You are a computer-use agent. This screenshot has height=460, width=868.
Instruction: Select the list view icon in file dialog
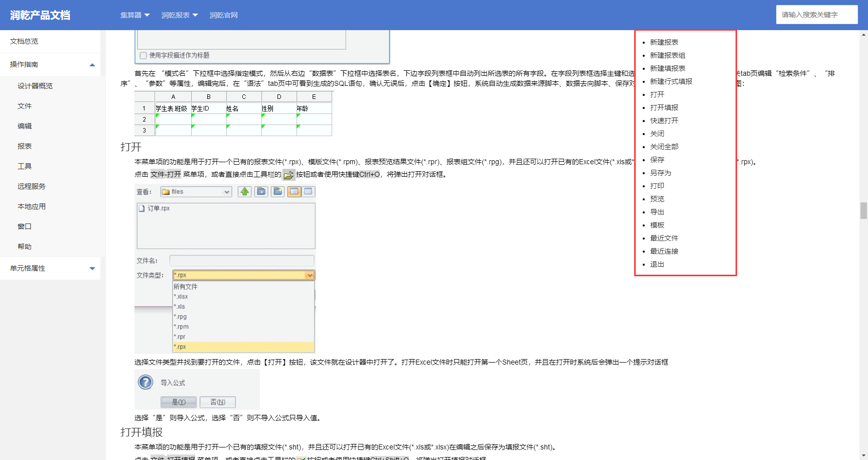tap(294, 191)
